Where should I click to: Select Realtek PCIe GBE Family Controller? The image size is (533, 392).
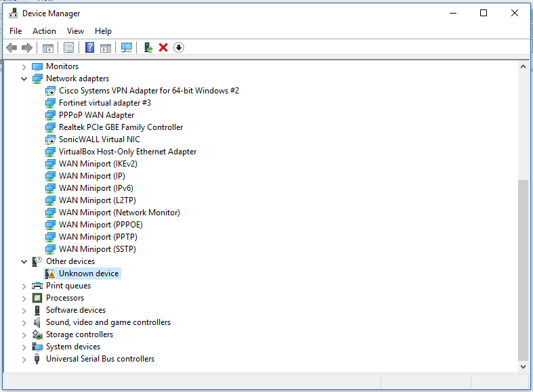coord(121,127)
